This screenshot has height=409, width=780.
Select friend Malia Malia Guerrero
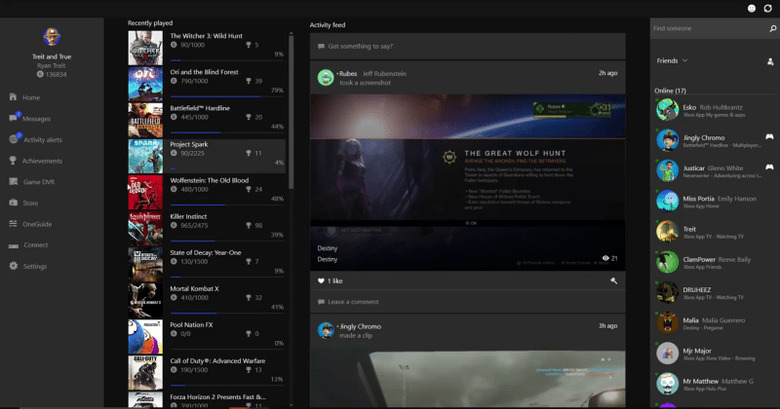point(714,323)
